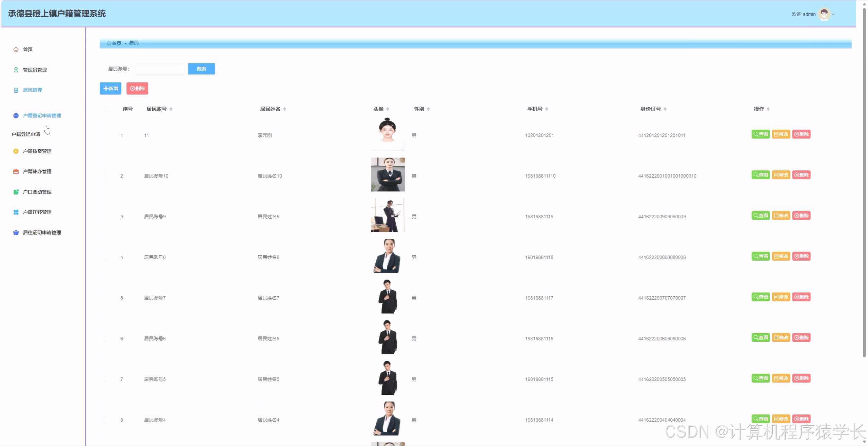Click the home icon in sidebar
The height and width of the screenshot is (446, 868).
[16, 50]
